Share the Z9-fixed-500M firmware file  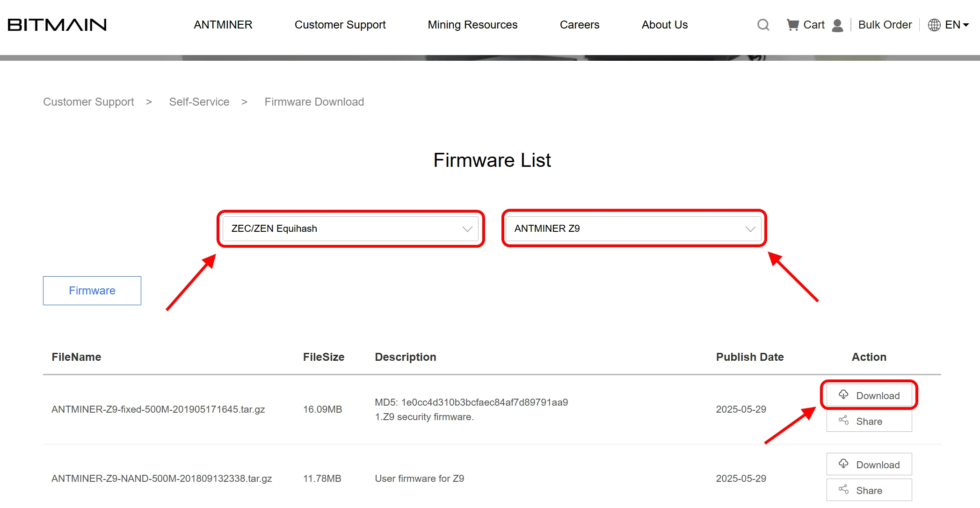click(869, 421)
